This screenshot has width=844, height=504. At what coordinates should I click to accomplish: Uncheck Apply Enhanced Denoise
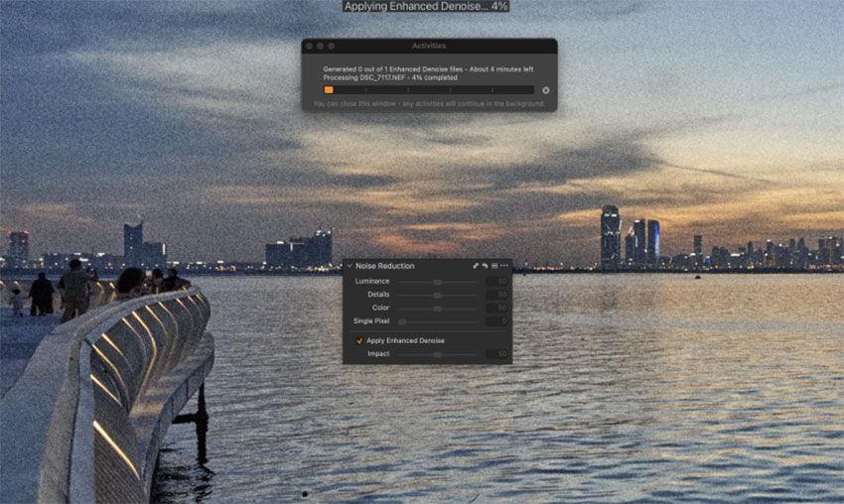[x=359, y=341]
